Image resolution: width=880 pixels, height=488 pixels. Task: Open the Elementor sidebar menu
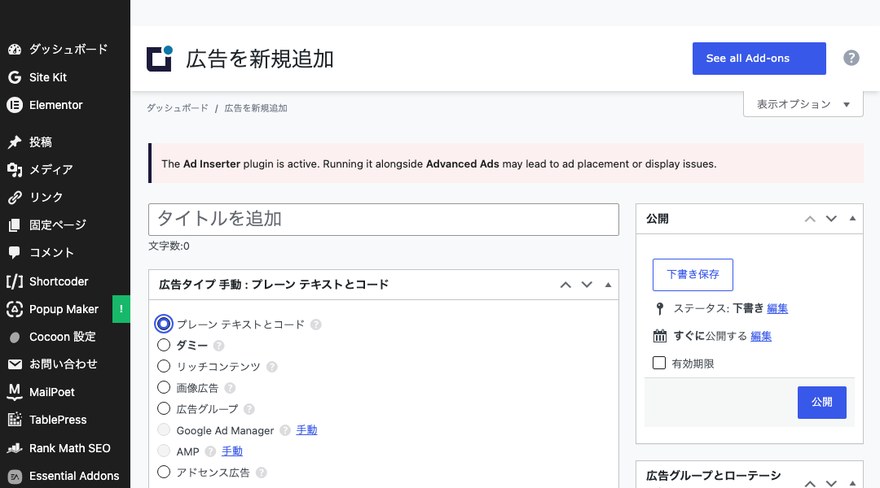(x=65, y=105)
